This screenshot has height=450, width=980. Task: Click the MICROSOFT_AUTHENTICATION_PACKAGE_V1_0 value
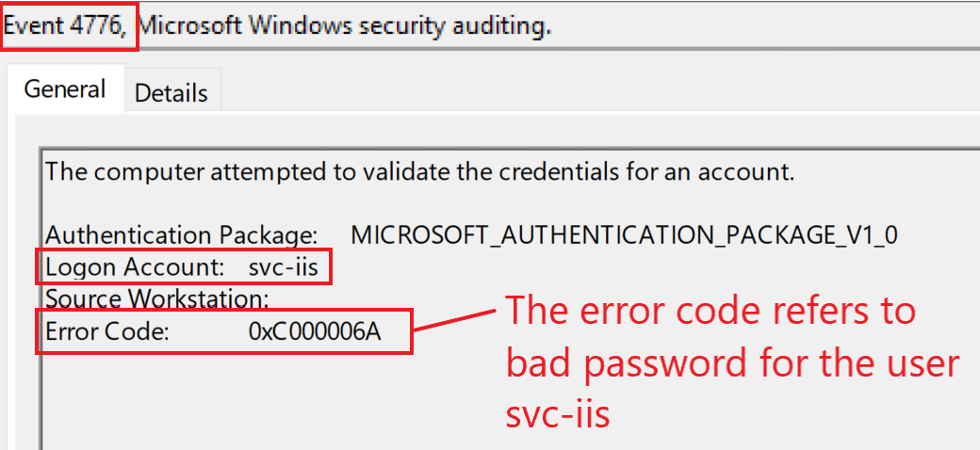[623, 234]
